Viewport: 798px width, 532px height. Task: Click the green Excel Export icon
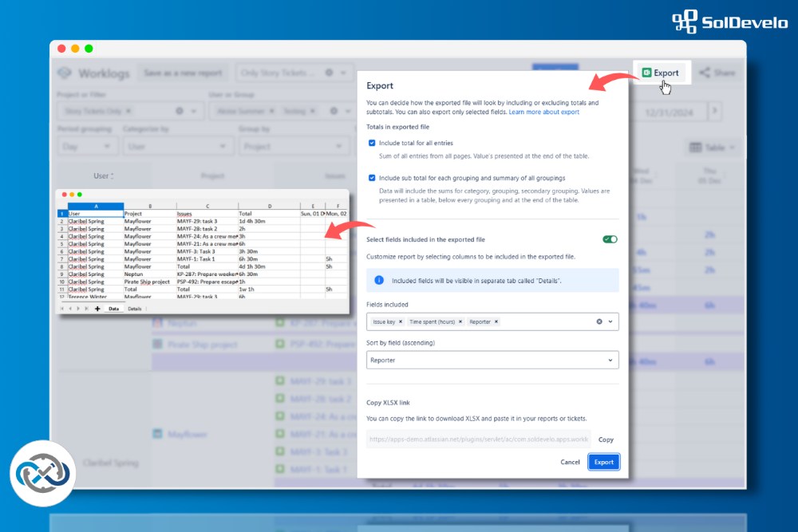(x=647, y=71)
